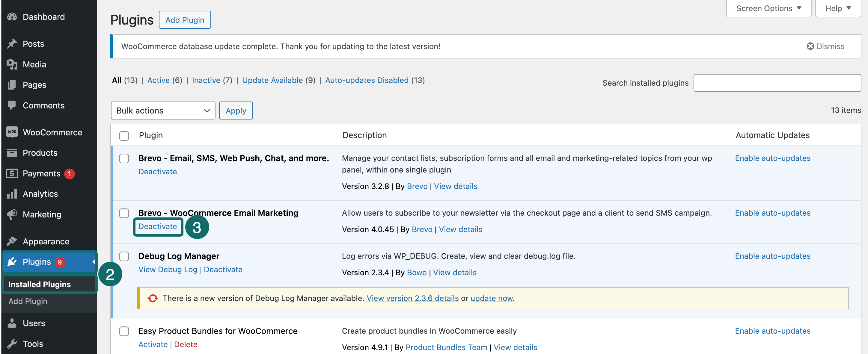This screenshot has height=354, width=868.
Task: Open the Payments section with notification badge
Action: [x=12, y=173]
